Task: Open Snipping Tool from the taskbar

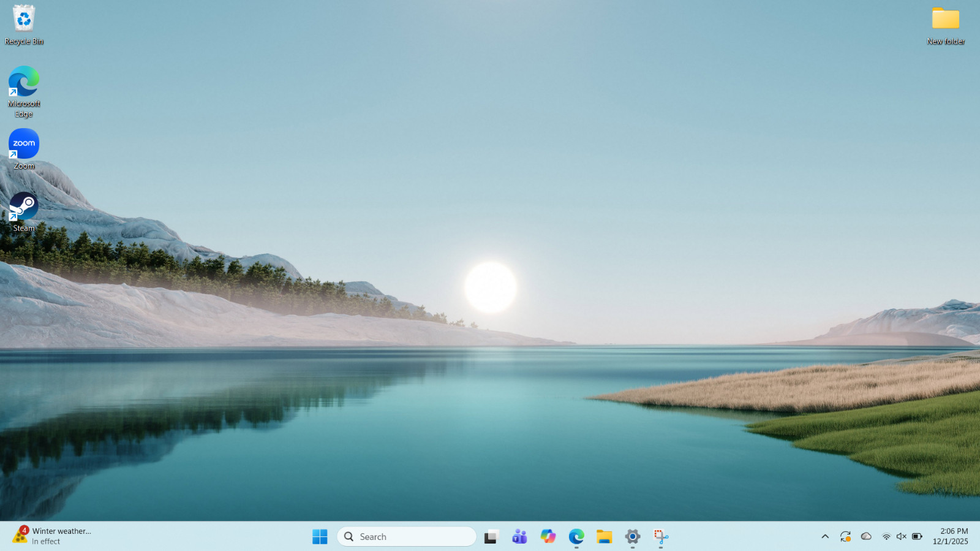Action: click(x=661, y=537)
